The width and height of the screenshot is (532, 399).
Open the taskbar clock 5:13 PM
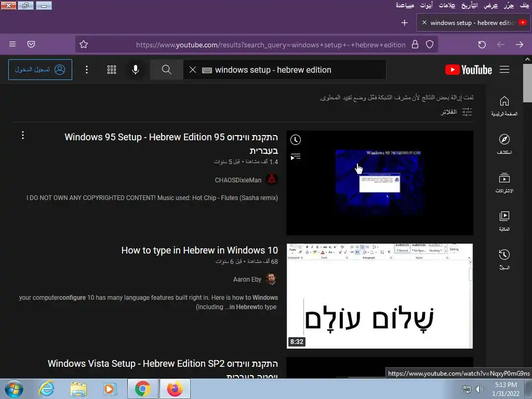click(x=506, y=389)
